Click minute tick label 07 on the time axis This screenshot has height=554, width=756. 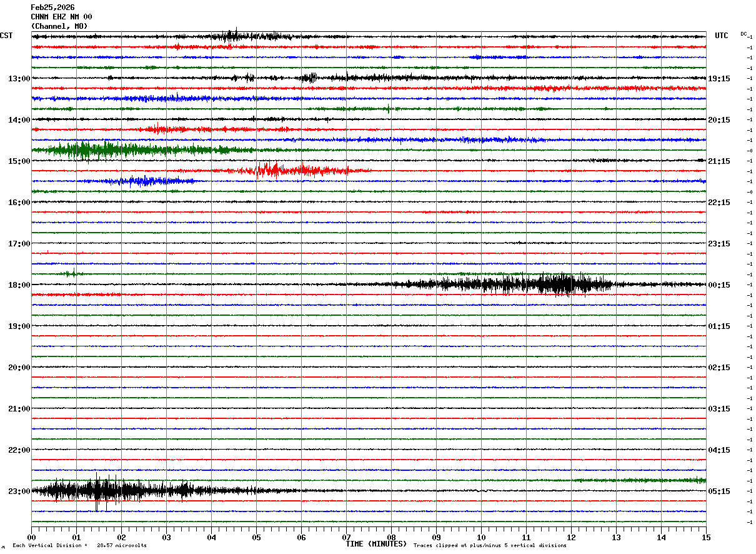point(346,537)
